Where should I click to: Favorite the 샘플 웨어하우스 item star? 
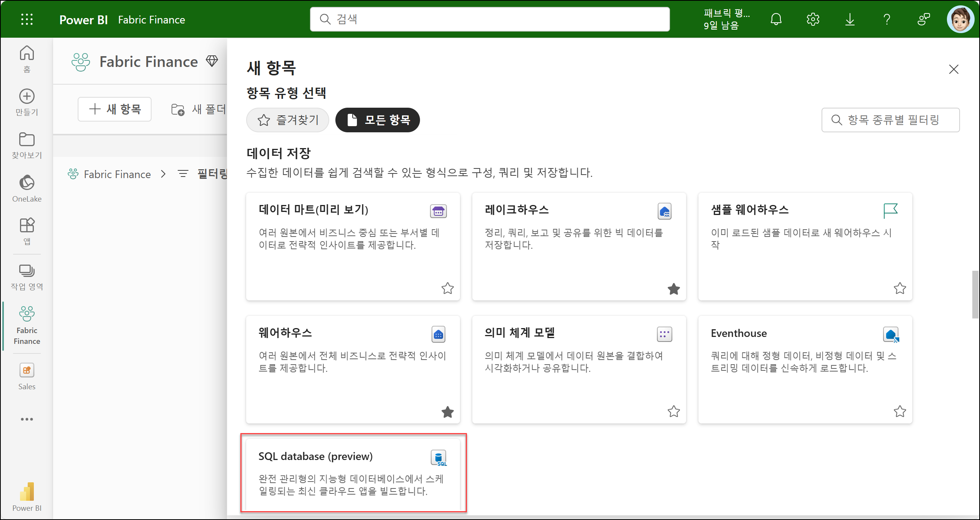pyautogui.click(x=900, y=288)
